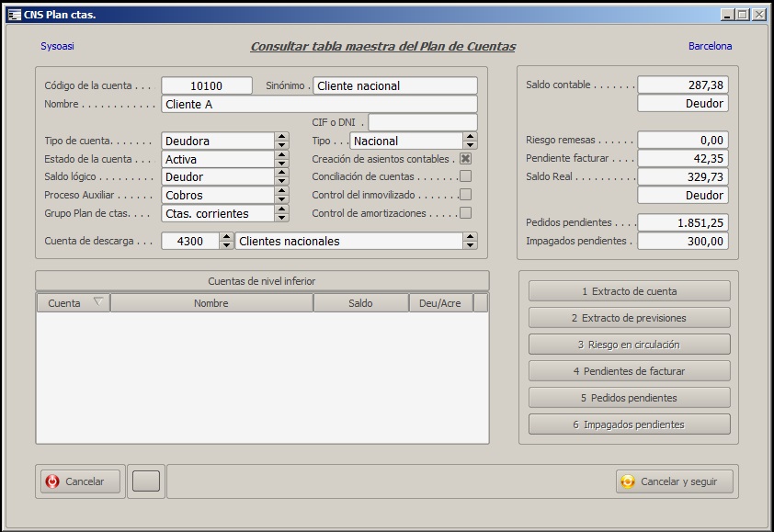Click the Saldo lógico field showing Deudor
The width and height of the screenshot is (774, 532).
(218, 176)
